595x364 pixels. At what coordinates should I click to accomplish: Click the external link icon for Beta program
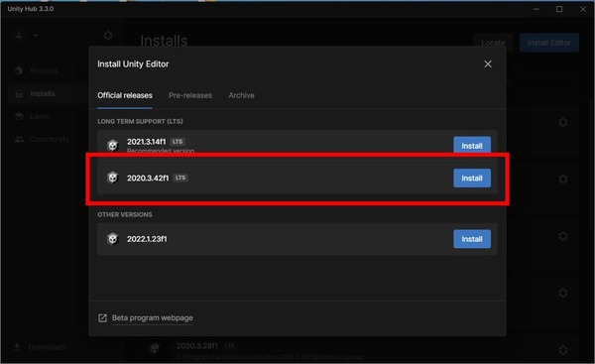coord(102,318)
